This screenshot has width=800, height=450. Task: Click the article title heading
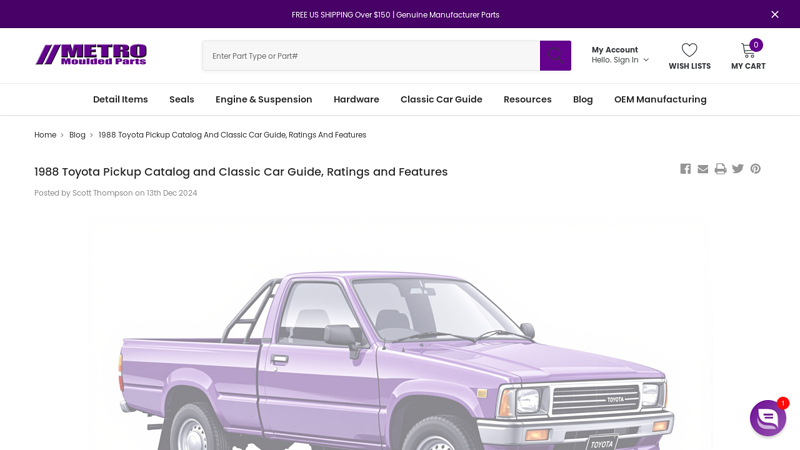[241, 172]
